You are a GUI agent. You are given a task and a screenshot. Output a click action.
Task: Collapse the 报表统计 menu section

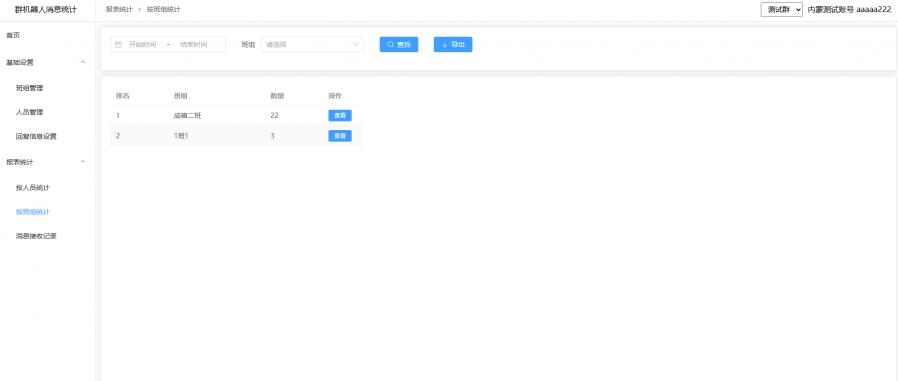48,162
